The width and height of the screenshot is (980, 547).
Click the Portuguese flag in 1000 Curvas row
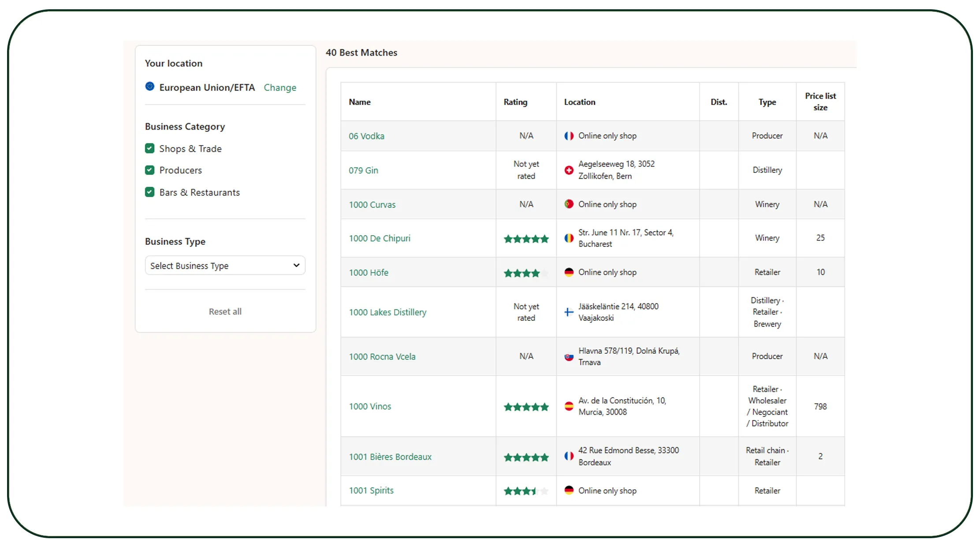pyautogui.click(x=569, y=204)
